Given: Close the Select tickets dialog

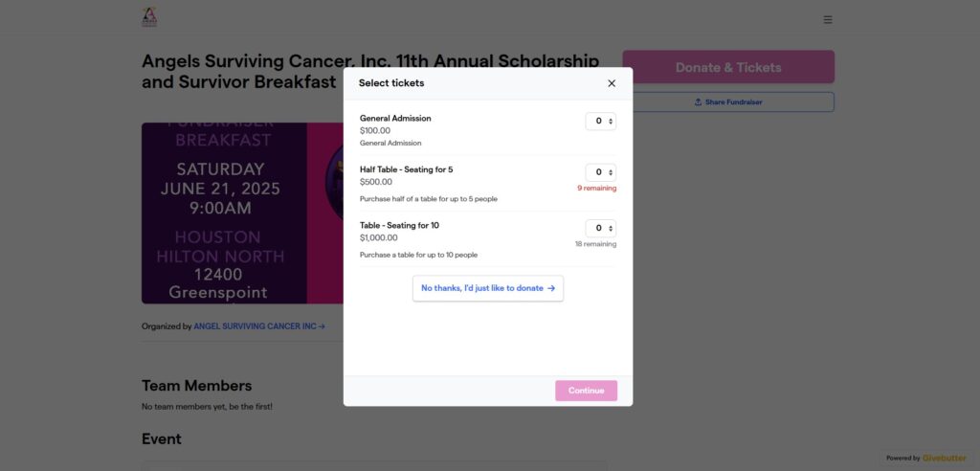Looking at the screenshot, I should pyautogui.click(x=612, y=83).
